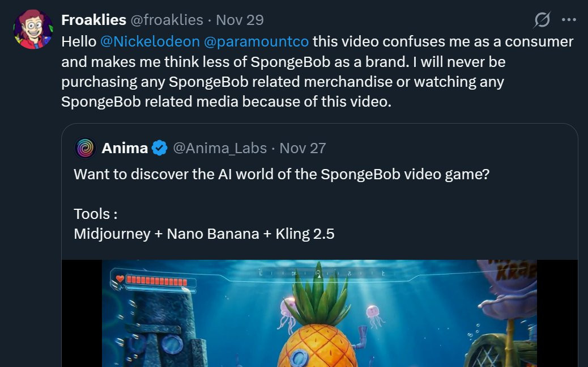Click the Anima swirl logo avatar
The width and height of the screenshot is (588, 367).
click(85, 149)
